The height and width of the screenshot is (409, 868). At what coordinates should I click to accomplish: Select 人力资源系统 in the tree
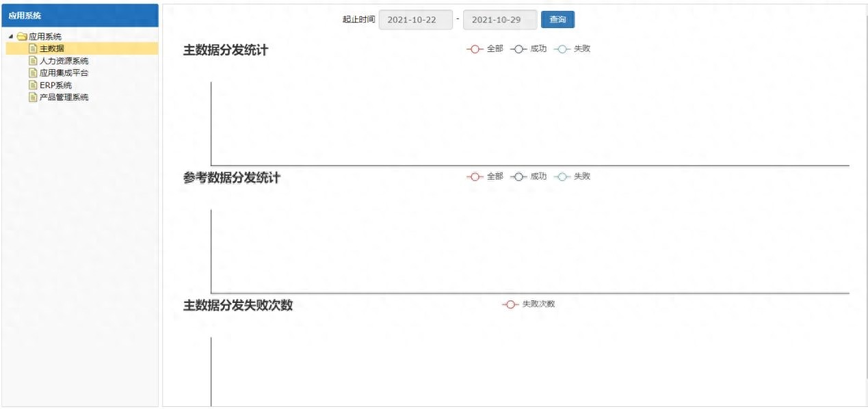[64, 61]
